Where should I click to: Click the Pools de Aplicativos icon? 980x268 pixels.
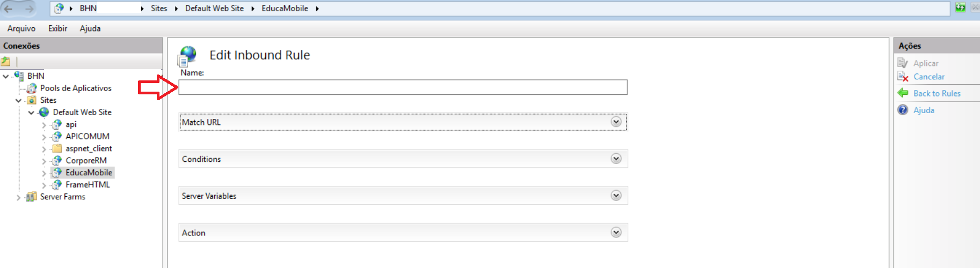32,88
